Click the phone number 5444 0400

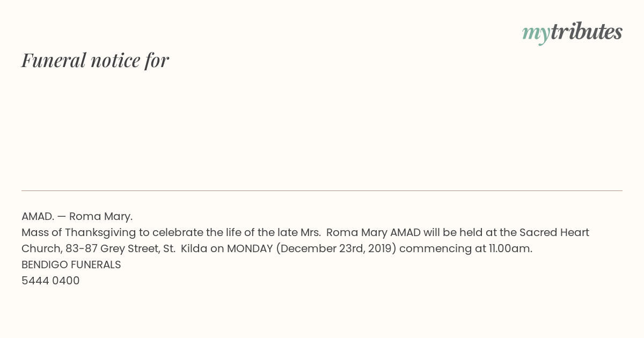click(50, 281)
